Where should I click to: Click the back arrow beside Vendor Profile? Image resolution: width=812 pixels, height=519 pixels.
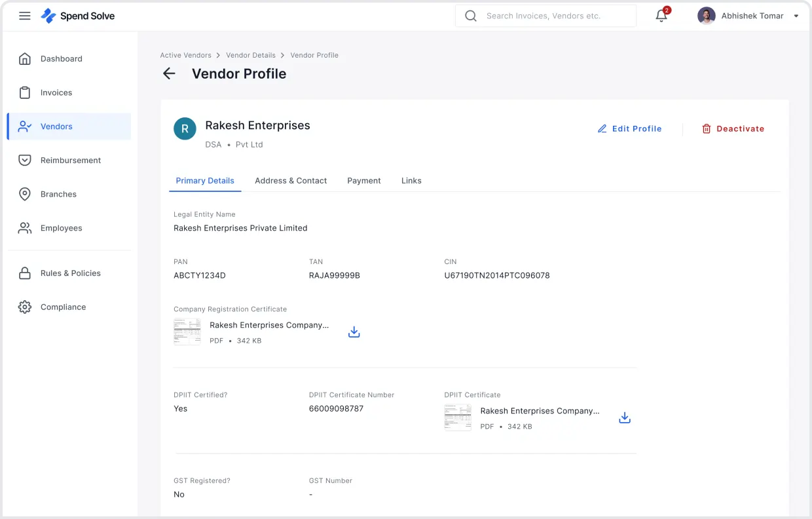[169, 74]
